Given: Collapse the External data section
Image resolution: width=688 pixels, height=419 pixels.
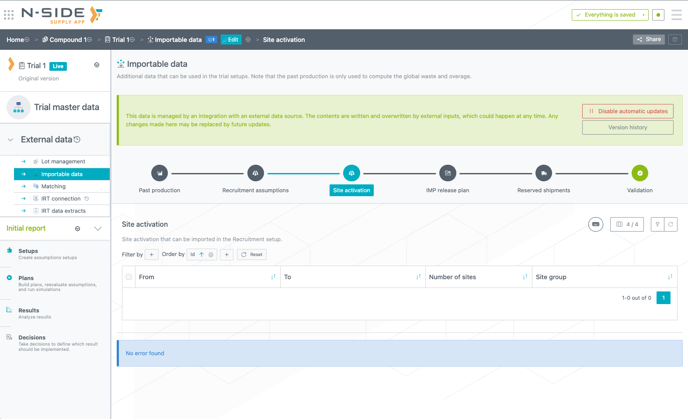Looking at the screenshot, I should coord(11,140).
